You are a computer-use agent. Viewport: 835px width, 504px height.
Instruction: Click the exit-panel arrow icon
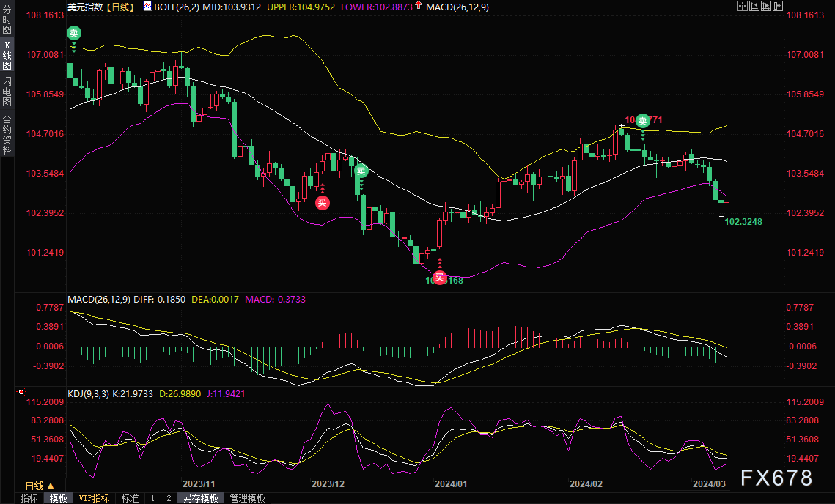(778, 6)
